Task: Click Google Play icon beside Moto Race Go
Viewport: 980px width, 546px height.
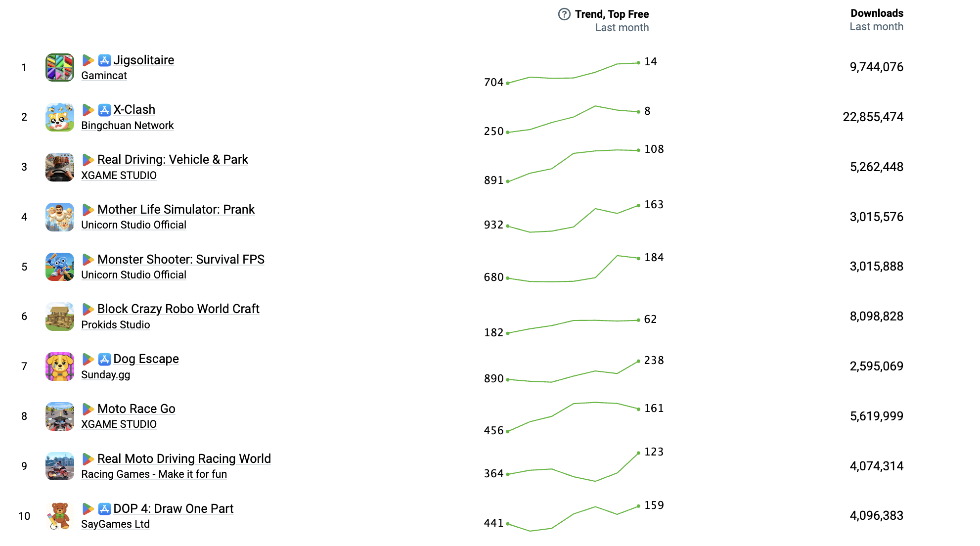Action: point(88,409)
